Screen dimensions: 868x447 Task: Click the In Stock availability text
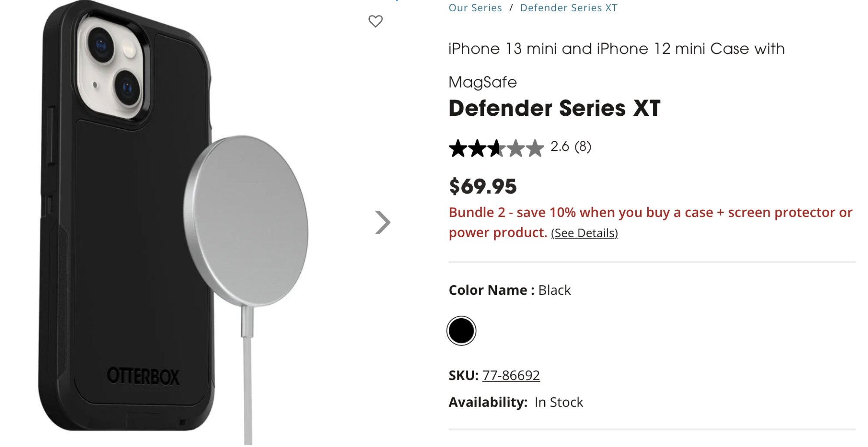click(559, 402)
